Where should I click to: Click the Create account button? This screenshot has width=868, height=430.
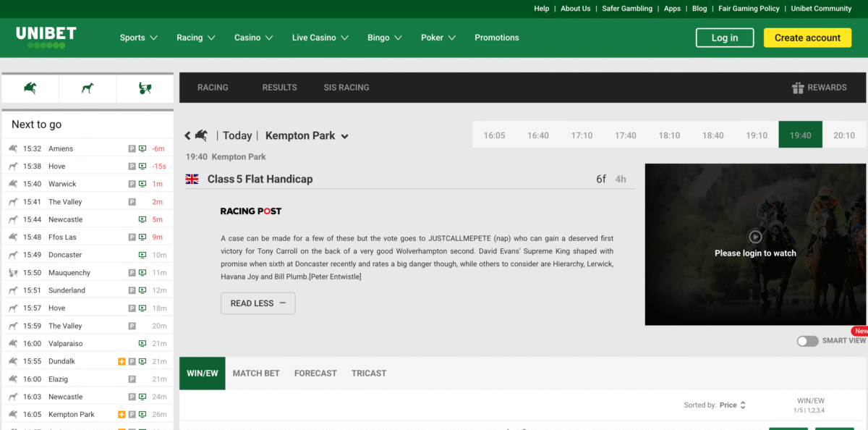pos(807,38)
